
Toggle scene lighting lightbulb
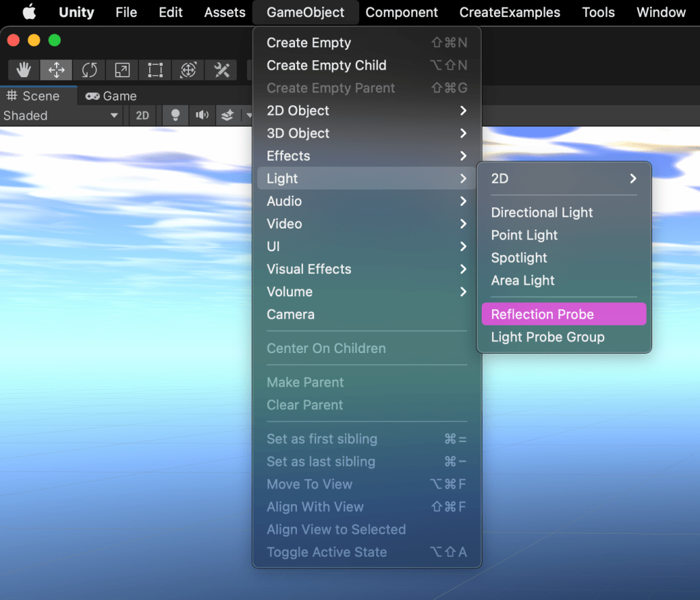175,116
